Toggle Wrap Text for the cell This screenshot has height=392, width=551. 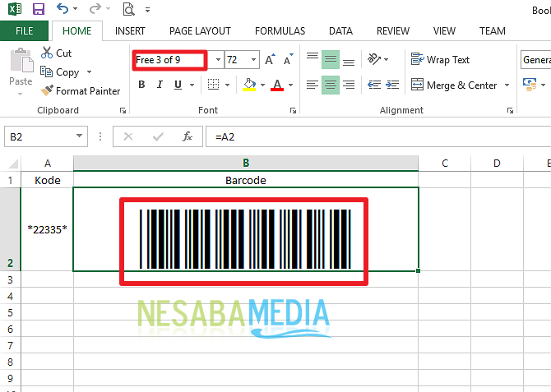pos(440,59)
